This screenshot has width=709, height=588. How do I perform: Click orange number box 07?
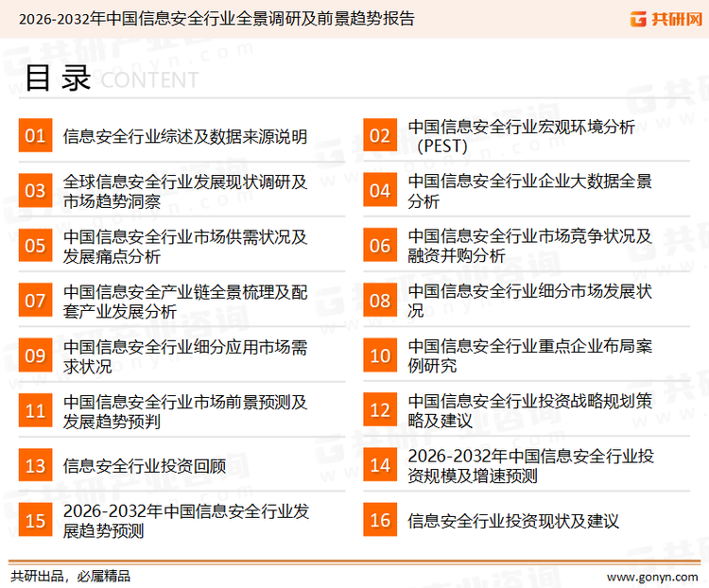35,301
